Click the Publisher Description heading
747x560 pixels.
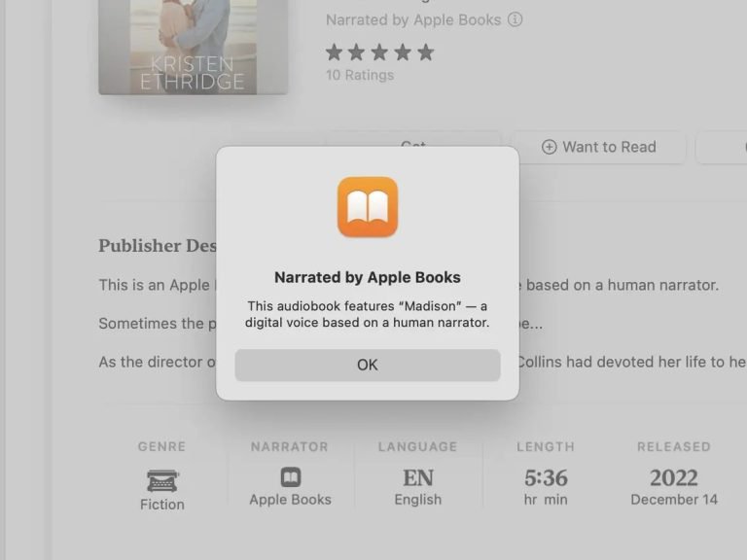tap(156, 245)
